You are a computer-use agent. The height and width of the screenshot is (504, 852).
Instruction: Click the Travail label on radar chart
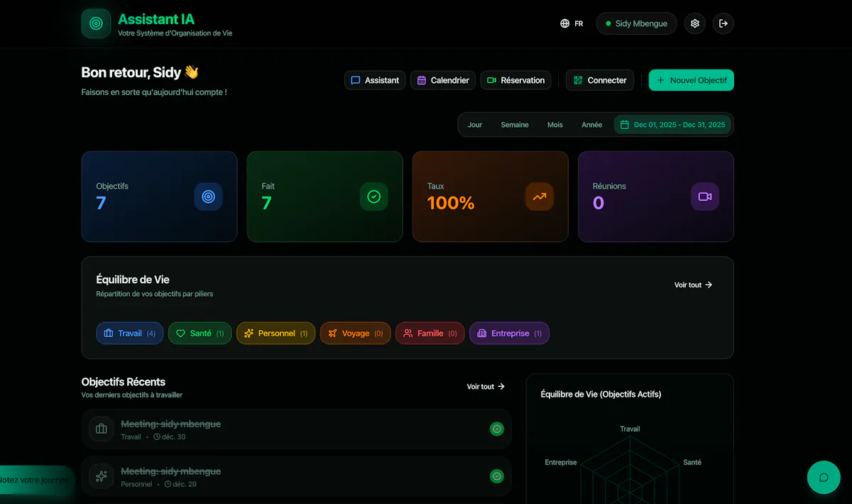(x=630, y=429)
